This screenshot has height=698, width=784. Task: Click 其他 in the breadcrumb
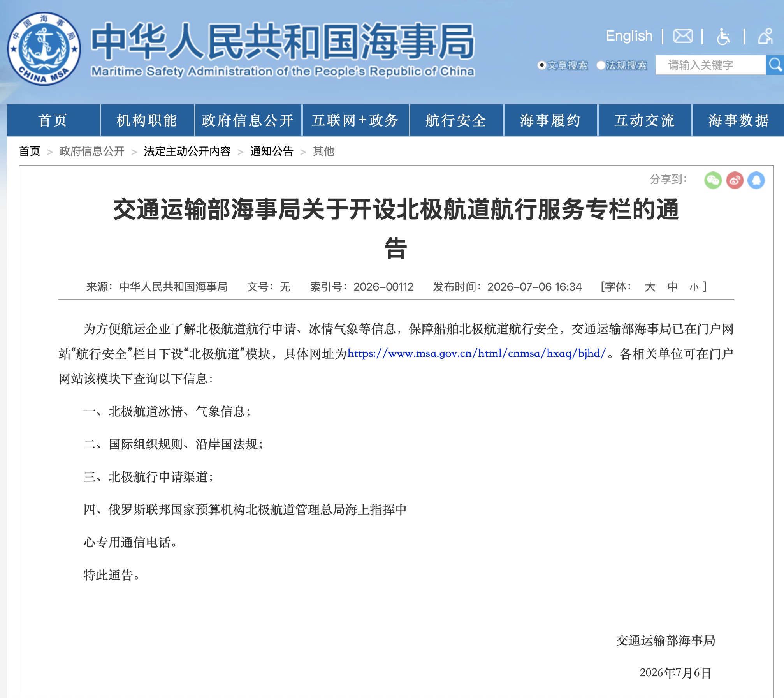[x=323, y=151]
